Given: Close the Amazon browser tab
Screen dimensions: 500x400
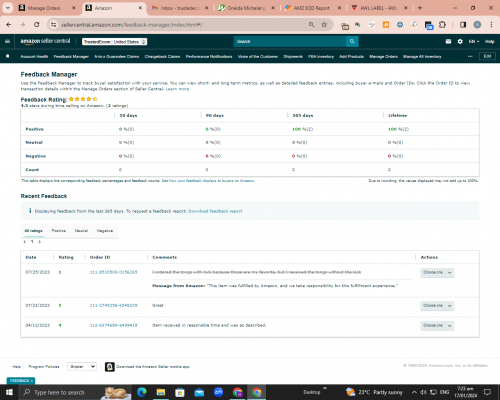Looking at the screenshot, I should (140, 8).
